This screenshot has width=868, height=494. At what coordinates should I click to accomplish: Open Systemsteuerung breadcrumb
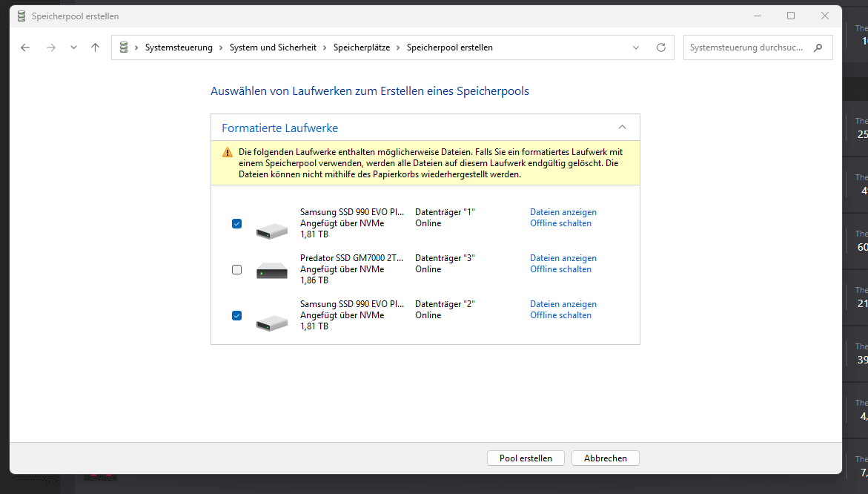click(x=179, y=47)
